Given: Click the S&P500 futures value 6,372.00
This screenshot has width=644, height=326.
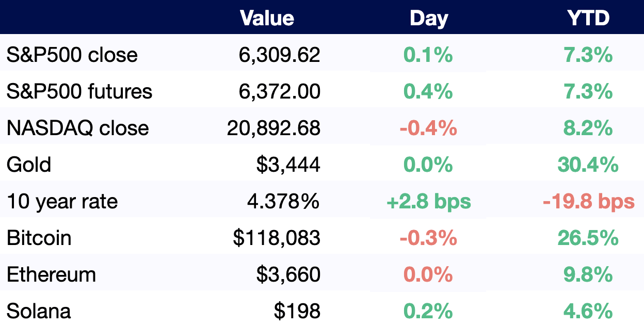Looking at the screenshot, I should [x=280, y=91].
